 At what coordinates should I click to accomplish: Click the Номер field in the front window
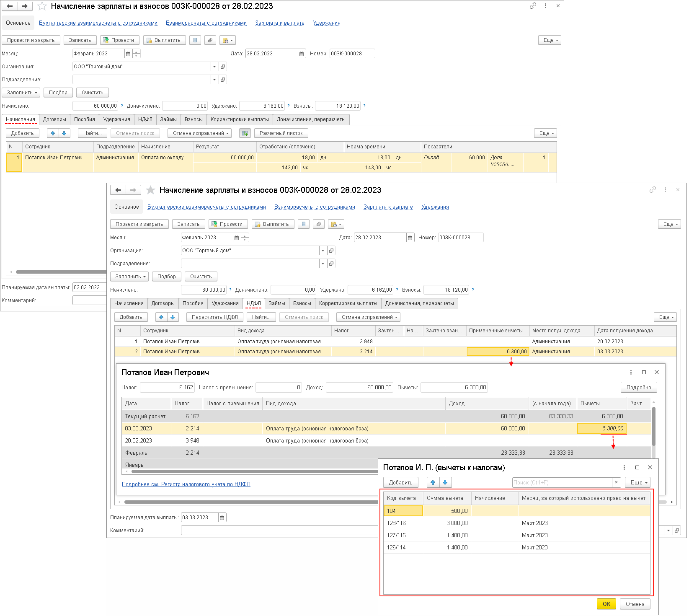461,238
